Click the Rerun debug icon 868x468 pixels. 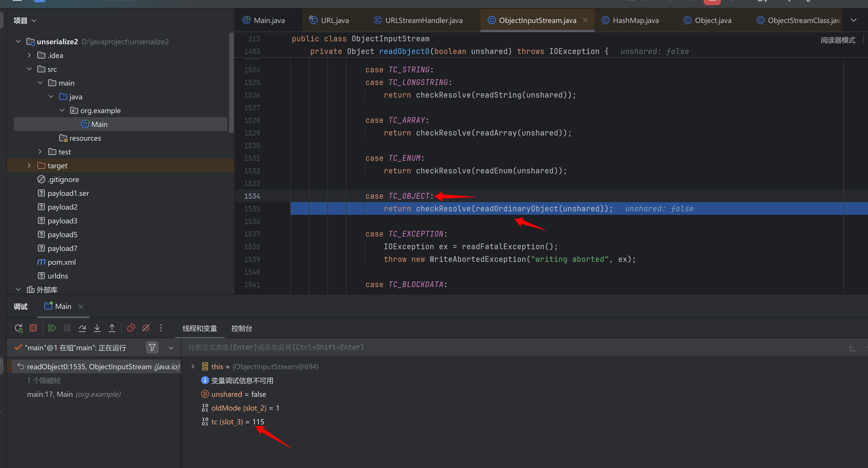19,328
